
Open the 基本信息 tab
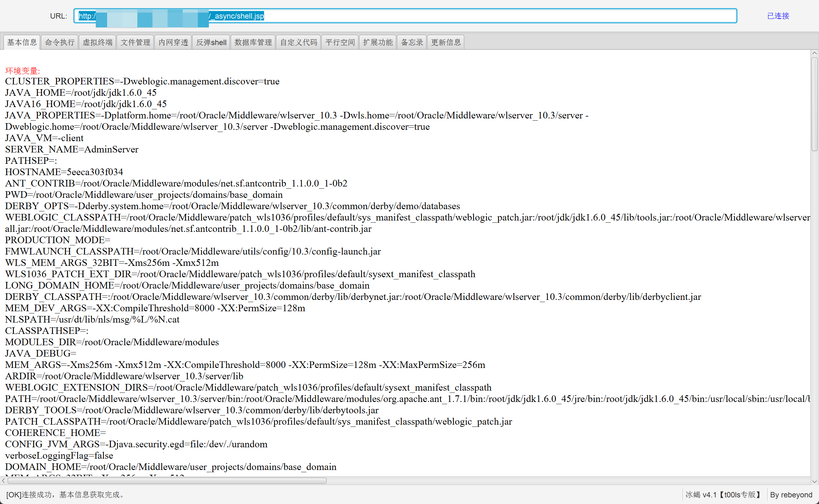(x=22, y=42)
